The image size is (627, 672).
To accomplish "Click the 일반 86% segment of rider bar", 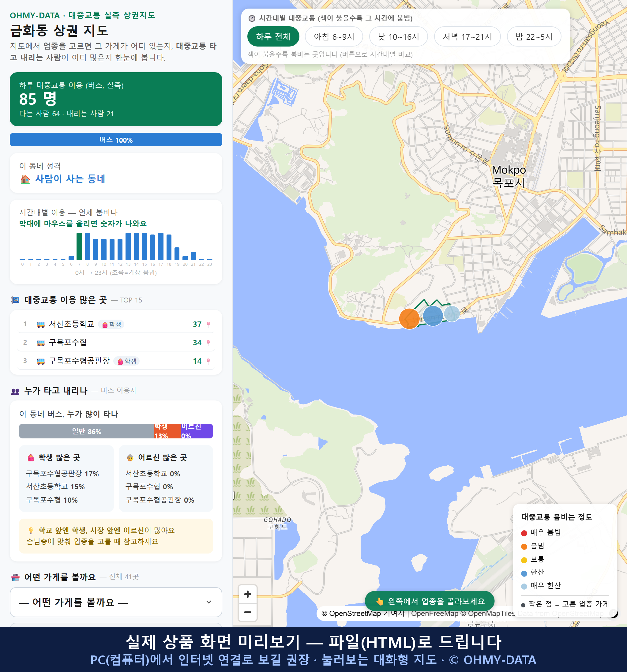I will tap(87, 431).
